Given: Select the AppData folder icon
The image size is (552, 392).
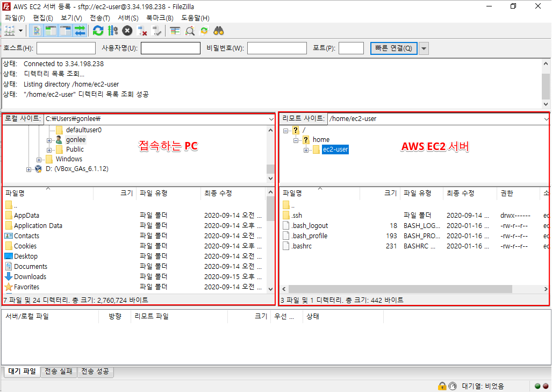Looking at the screenshot, I should pyautogui.click(x=9, y=215).
